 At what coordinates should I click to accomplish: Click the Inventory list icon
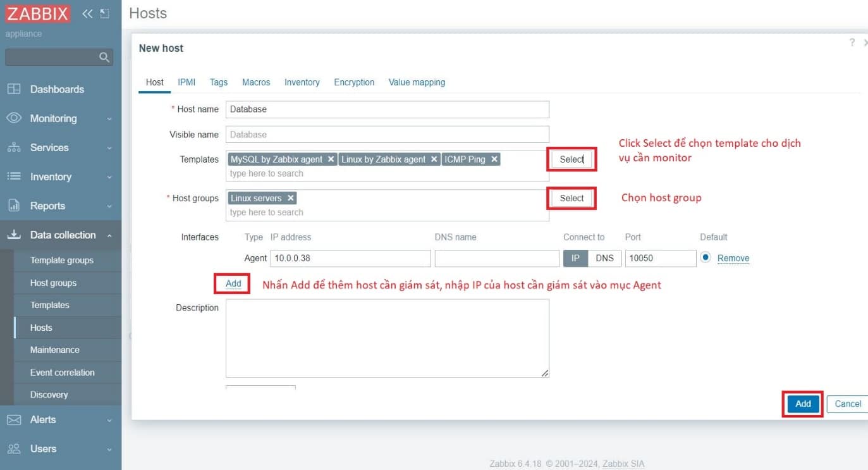tap(14, 176)
